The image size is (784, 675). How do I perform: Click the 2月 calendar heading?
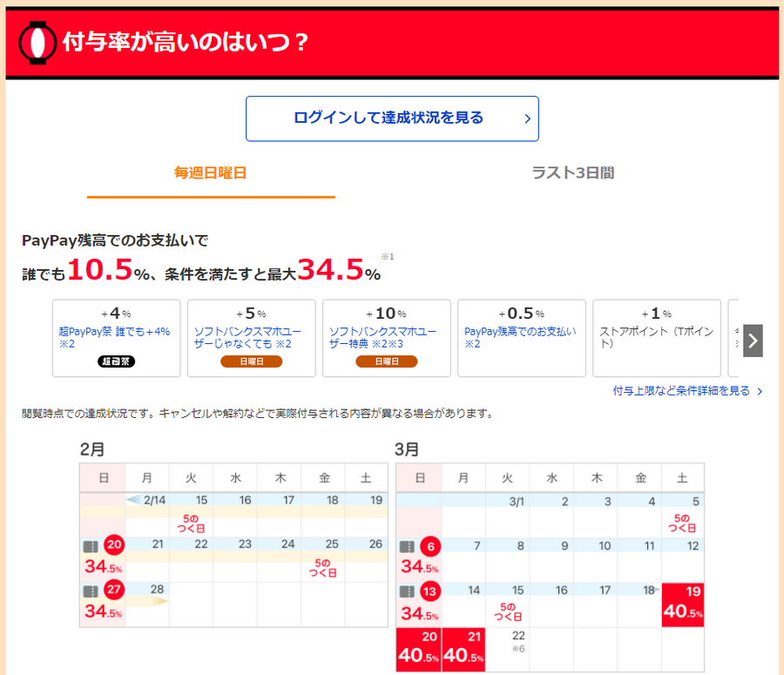92,449
